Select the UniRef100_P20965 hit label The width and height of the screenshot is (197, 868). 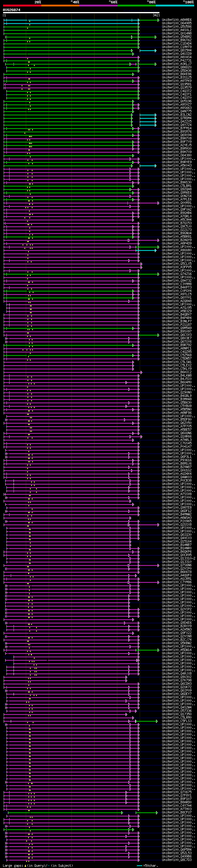[177, 521]
